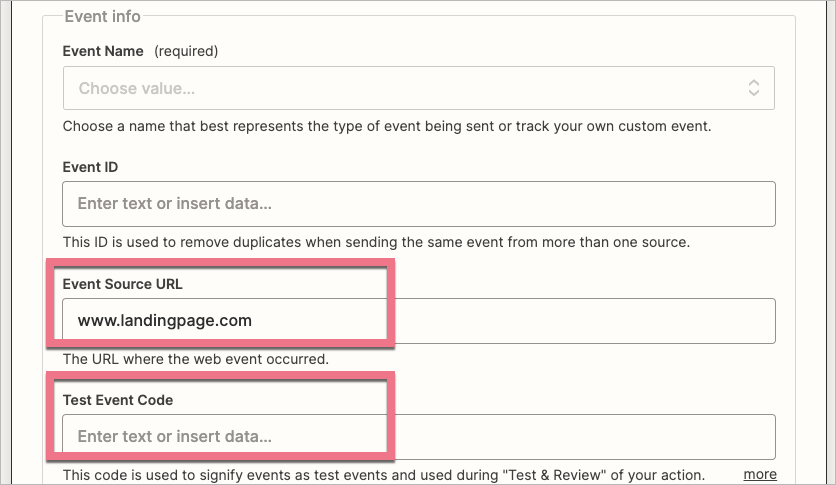Click the "Event Source URL" label
Image resolution: width=836 pixels, height=485 pixels.
[x=123, y=284]
